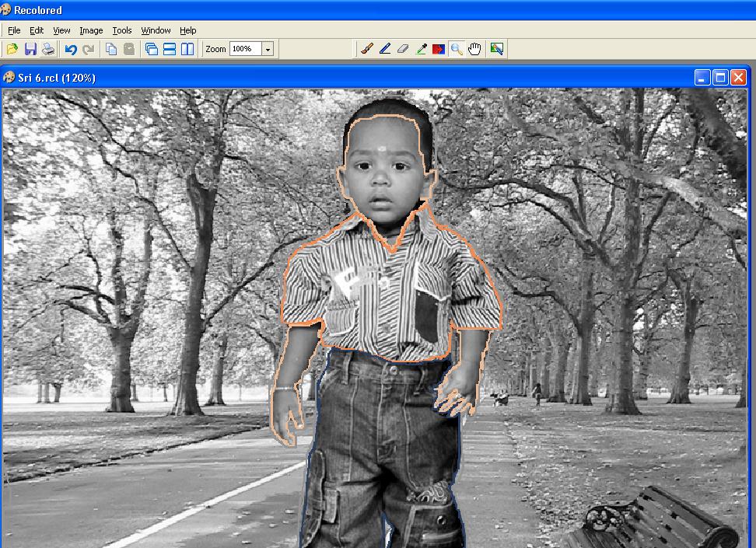
Task: Select the Eyedropper color picker tool
Action: pos(421,49)
